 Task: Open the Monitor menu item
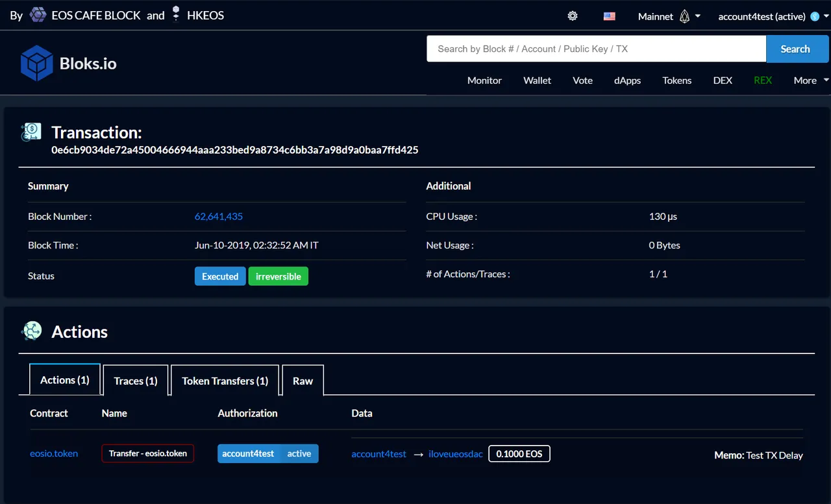(x=484, y=80)
